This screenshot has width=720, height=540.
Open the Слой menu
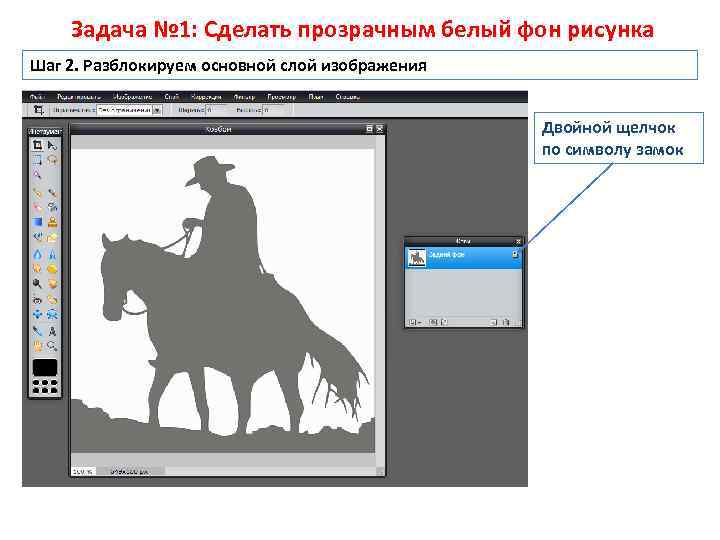[x=171, y=97]
